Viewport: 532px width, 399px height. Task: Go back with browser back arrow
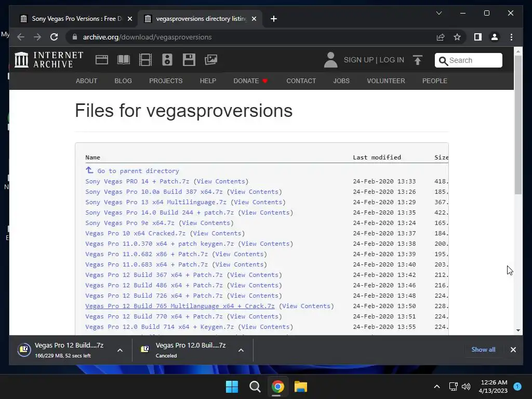21,37
